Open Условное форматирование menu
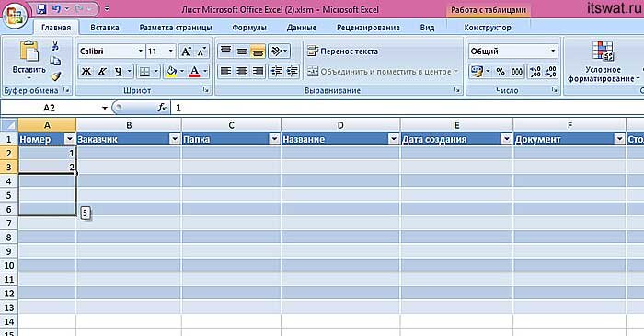The image size is (644, 336). 604,62
